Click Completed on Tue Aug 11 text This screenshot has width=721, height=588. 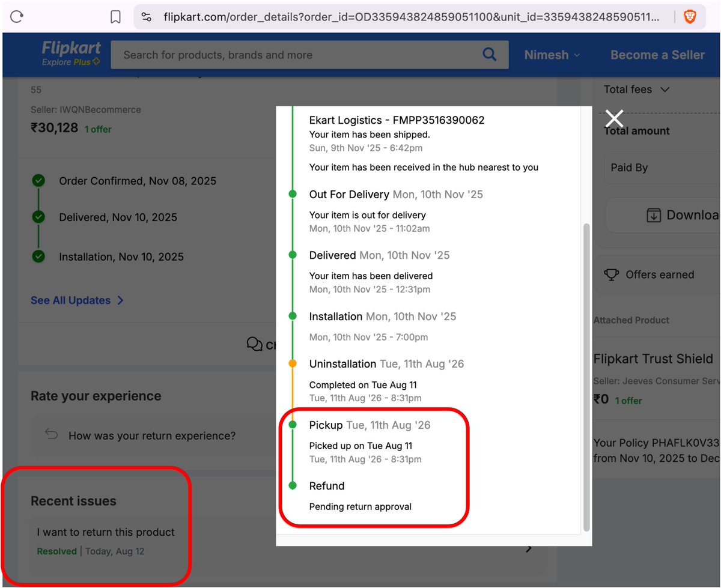[x=363, y=385]
